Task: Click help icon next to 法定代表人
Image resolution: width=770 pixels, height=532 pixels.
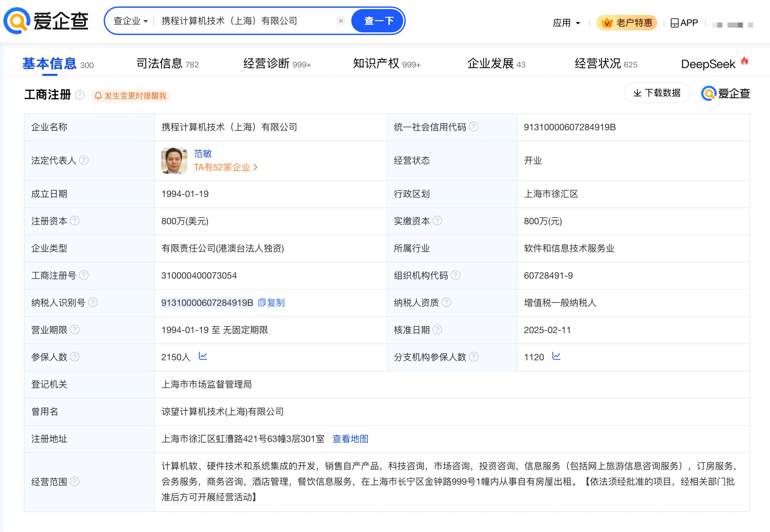Action: [84, 160]
